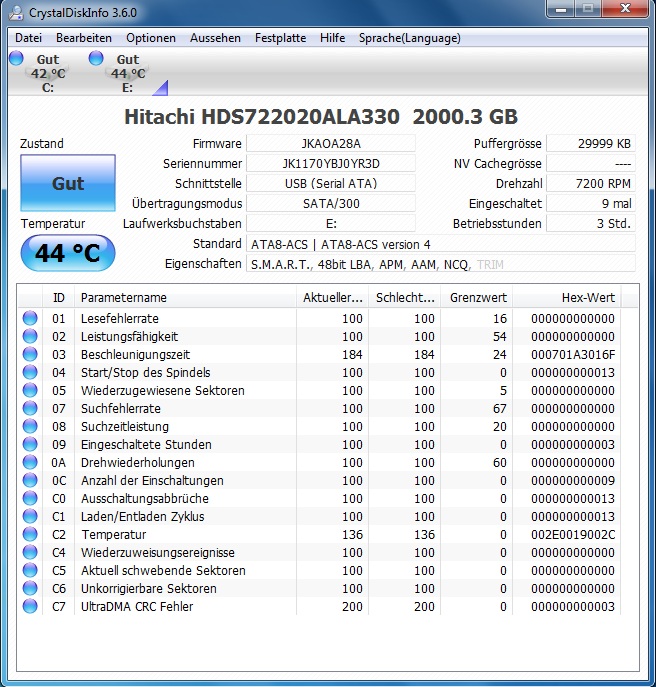Open the Festplatte menu
The height and width of the screenshot is (687, 656).
[x=280, y=38]
